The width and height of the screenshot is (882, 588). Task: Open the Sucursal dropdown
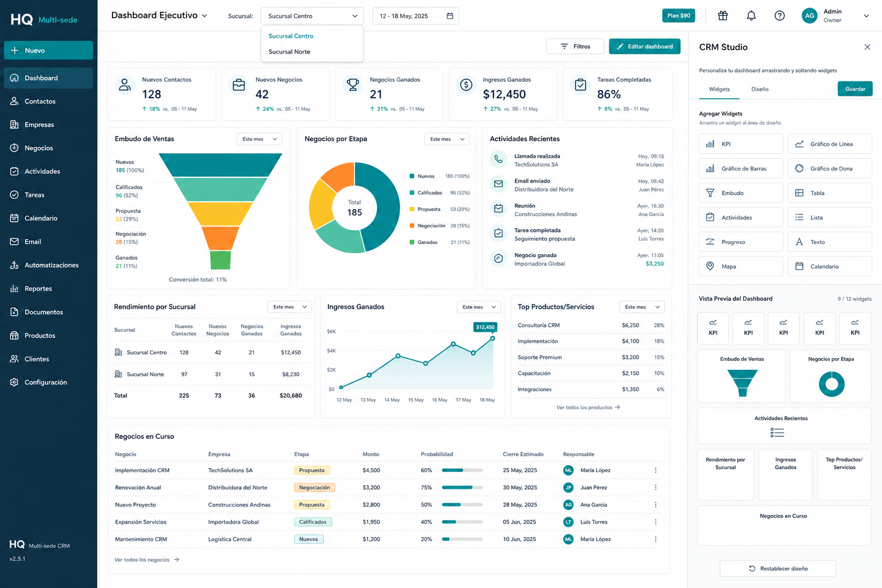click(x=312, y=16)
